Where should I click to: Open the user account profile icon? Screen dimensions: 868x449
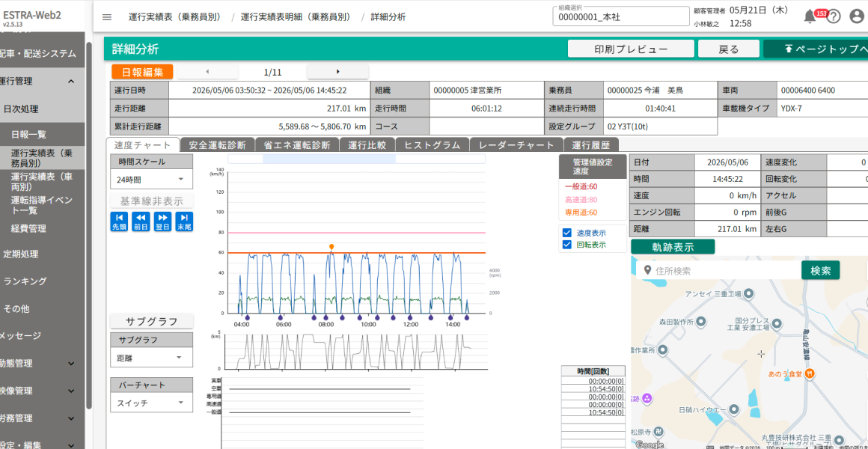click(x=857, y=17)
